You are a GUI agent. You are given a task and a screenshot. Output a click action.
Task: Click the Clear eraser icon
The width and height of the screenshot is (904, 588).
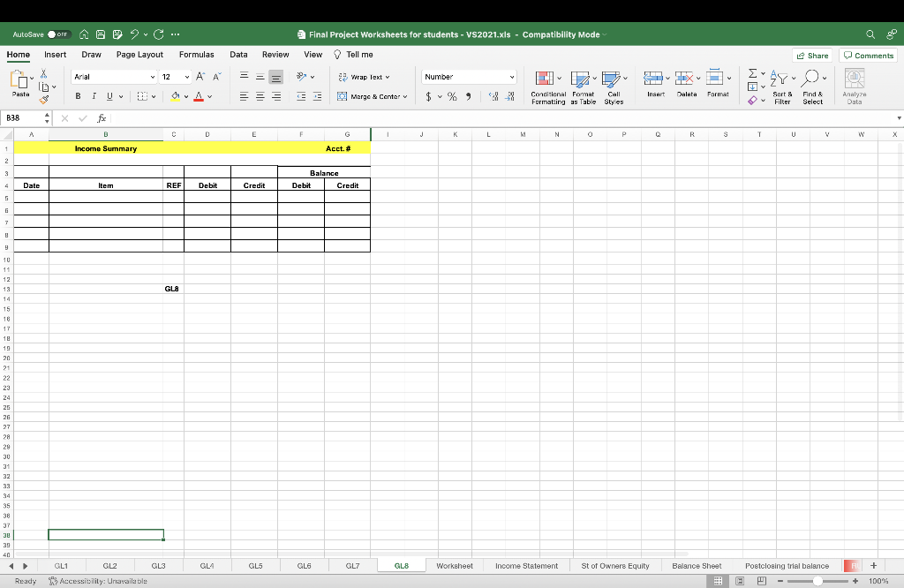pos(752,101)
